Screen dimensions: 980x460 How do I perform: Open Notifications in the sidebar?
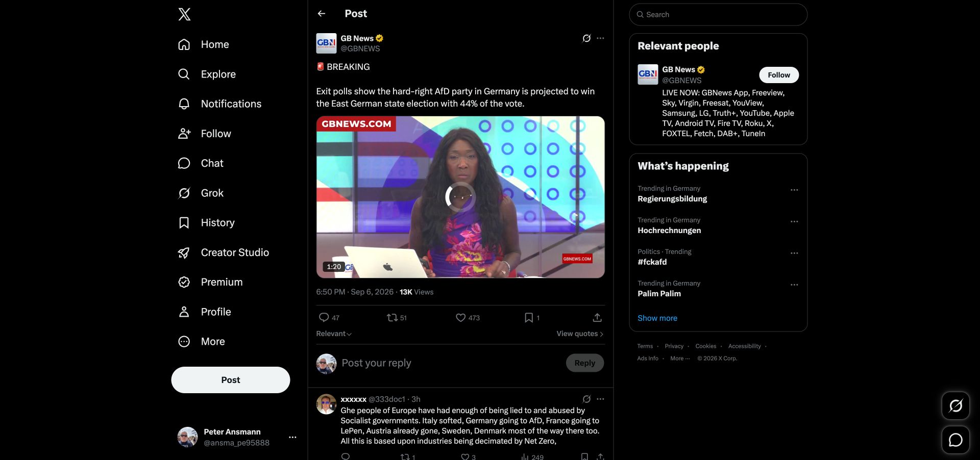tap(220, 104)
